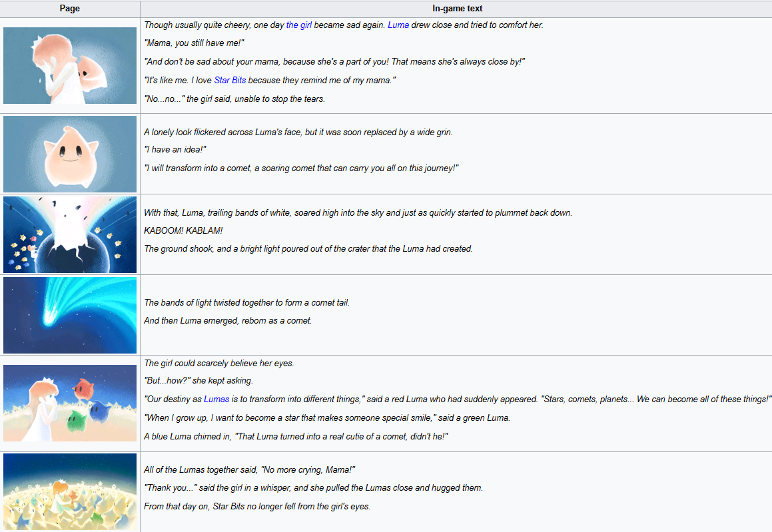Open thumbnail of smiling cream-colored Luma

pyautogui.click(x=70, y=154)
